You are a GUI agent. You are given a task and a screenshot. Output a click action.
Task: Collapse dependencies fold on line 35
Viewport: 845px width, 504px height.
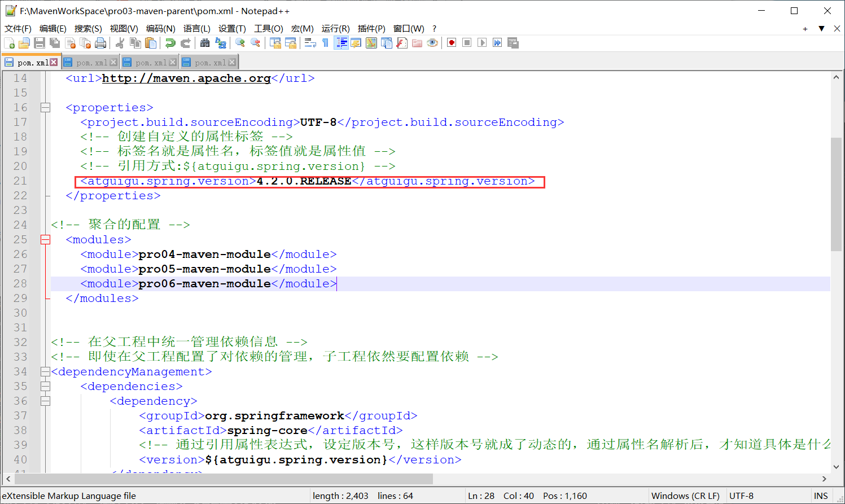(x=46, y=386)
